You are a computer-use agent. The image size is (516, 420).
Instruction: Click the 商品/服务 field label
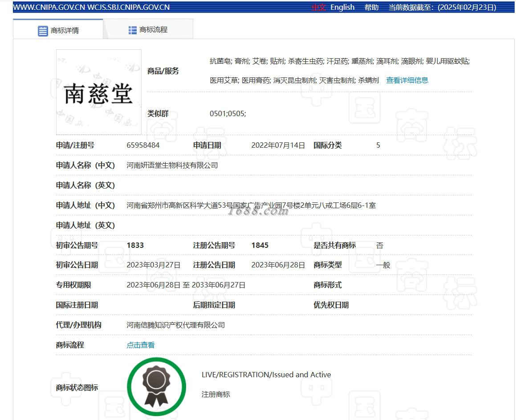163,71
